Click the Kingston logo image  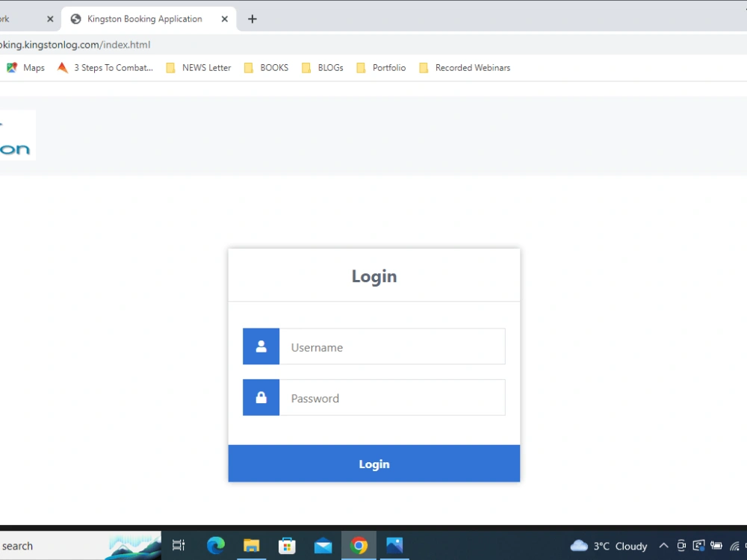(17, 135)
